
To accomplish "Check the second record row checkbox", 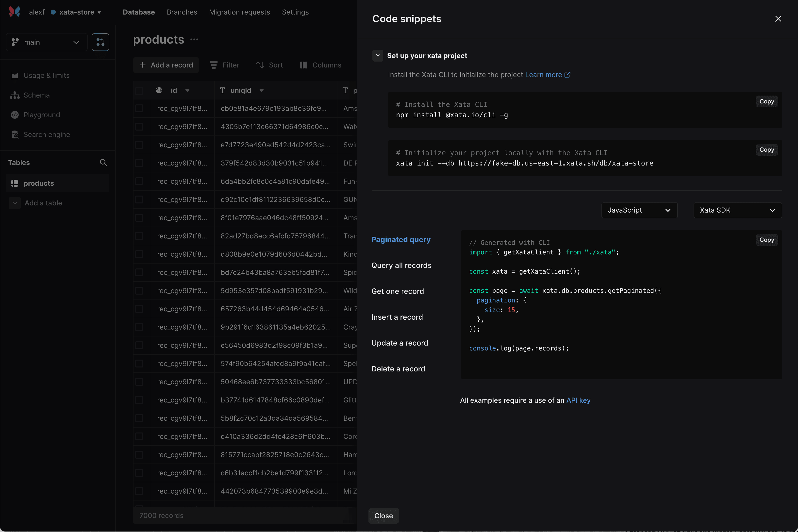I will [139, 127].
